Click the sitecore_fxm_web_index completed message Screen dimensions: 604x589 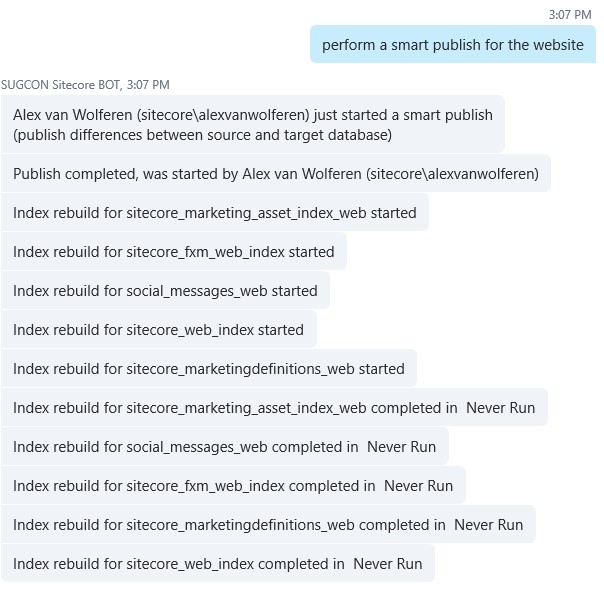[x=232, y=486]
